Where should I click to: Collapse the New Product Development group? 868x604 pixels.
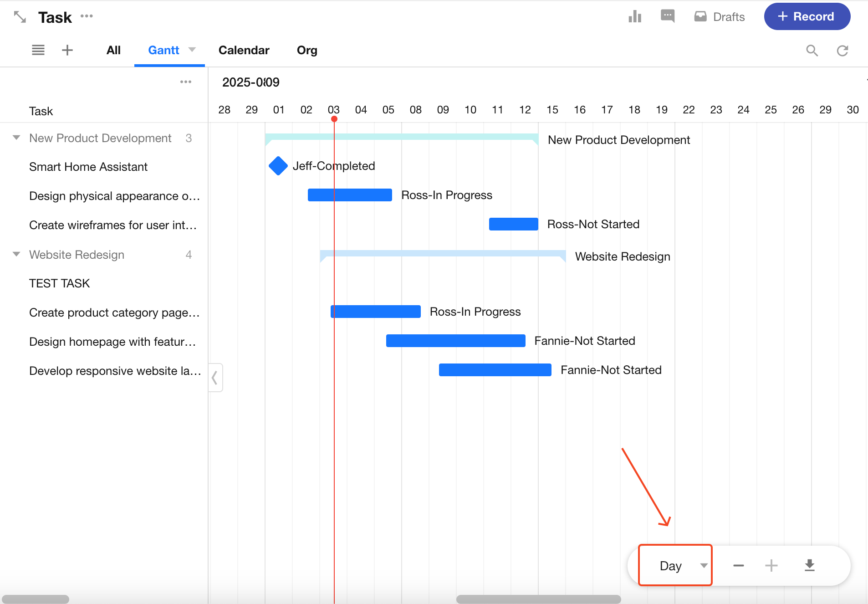(16, 138)
